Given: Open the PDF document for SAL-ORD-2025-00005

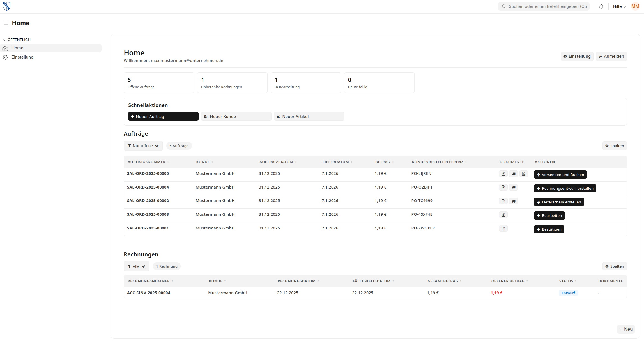Looking at the screenshot, I should pos(524,174).
